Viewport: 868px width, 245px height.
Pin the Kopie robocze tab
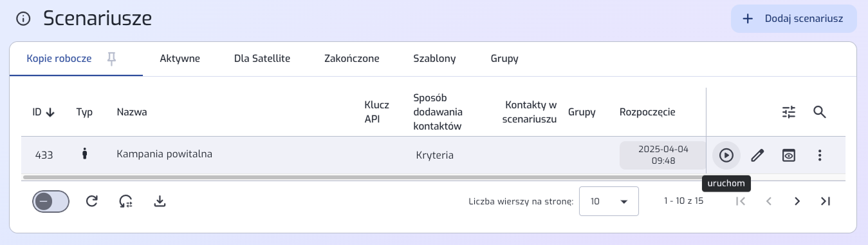coord(112,59)
